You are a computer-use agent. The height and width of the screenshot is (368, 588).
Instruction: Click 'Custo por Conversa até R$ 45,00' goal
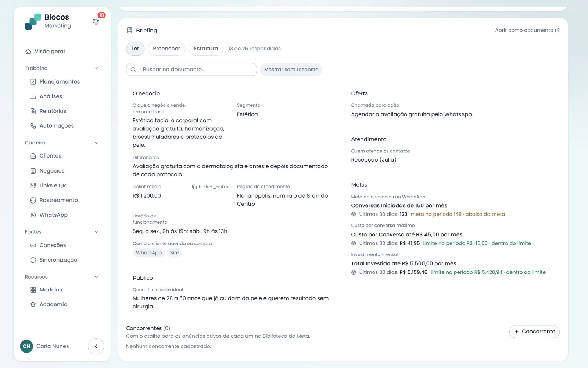coord(407,235)
